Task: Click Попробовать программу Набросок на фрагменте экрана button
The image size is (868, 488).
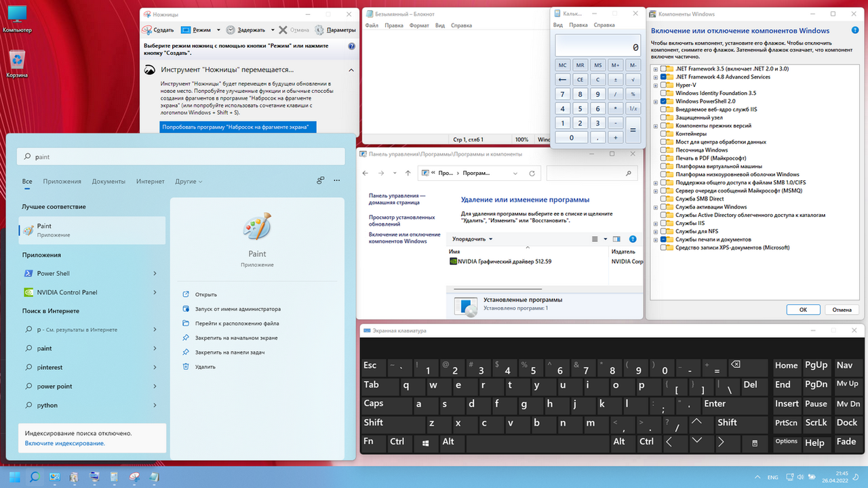Action: point(238,127)
